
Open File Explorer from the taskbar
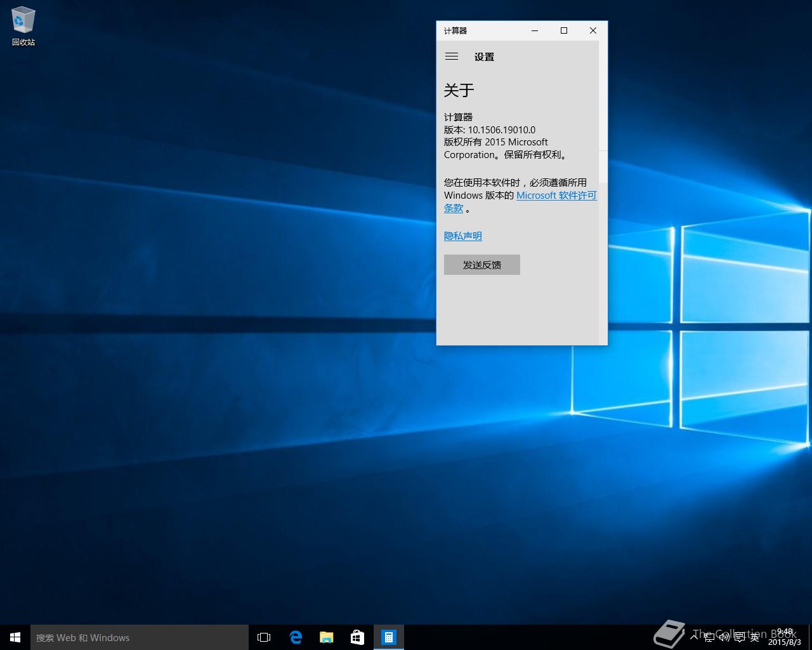pos(326,637)
